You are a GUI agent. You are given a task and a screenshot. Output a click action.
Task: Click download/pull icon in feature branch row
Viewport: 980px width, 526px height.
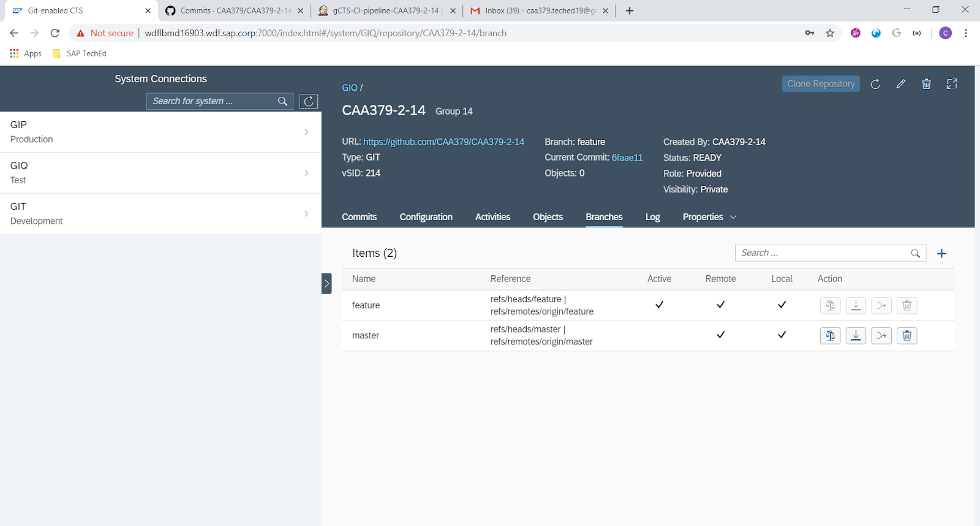coord(856,305)
